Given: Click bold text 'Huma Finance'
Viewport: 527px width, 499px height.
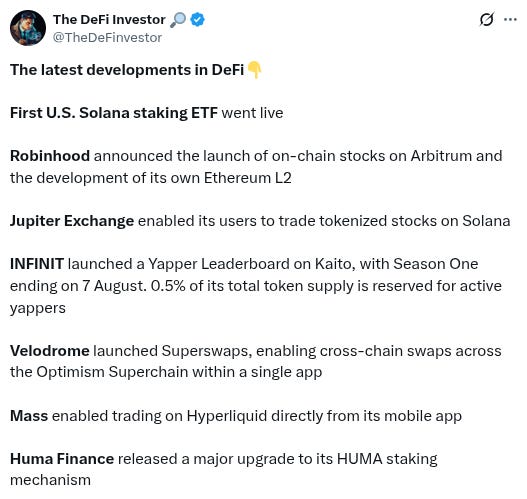Looking at the screenshot, I should [62, 459].
